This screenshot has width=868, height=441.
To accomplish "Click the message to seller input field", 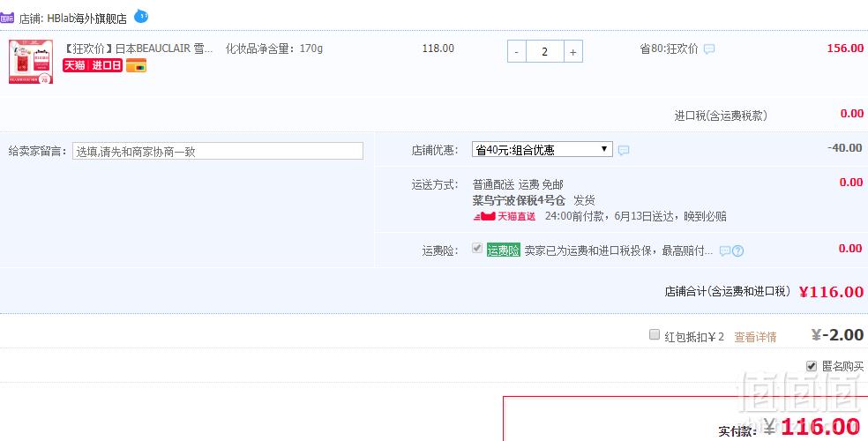I will [218, 151].
